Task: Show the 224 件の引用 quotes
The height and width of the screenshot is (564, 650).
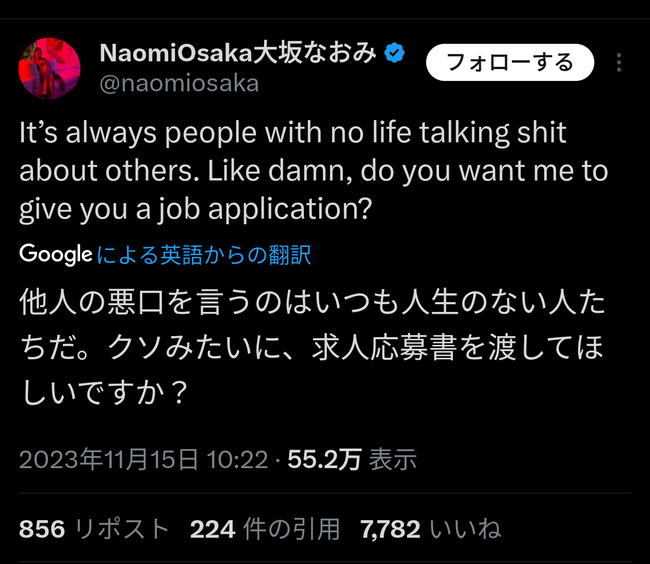Action: click(x=264, y=528)
